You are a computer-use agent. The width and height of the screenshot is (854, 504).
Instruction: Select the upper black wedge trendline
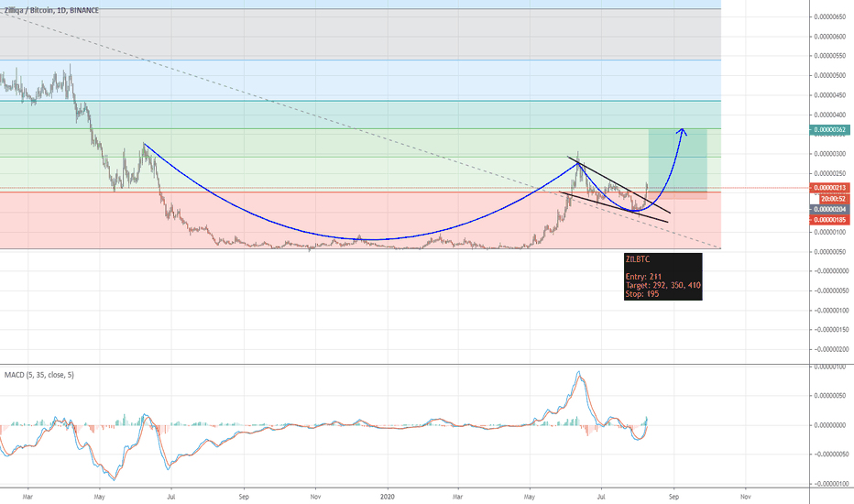pyautogui.click(x=619, y=185)
